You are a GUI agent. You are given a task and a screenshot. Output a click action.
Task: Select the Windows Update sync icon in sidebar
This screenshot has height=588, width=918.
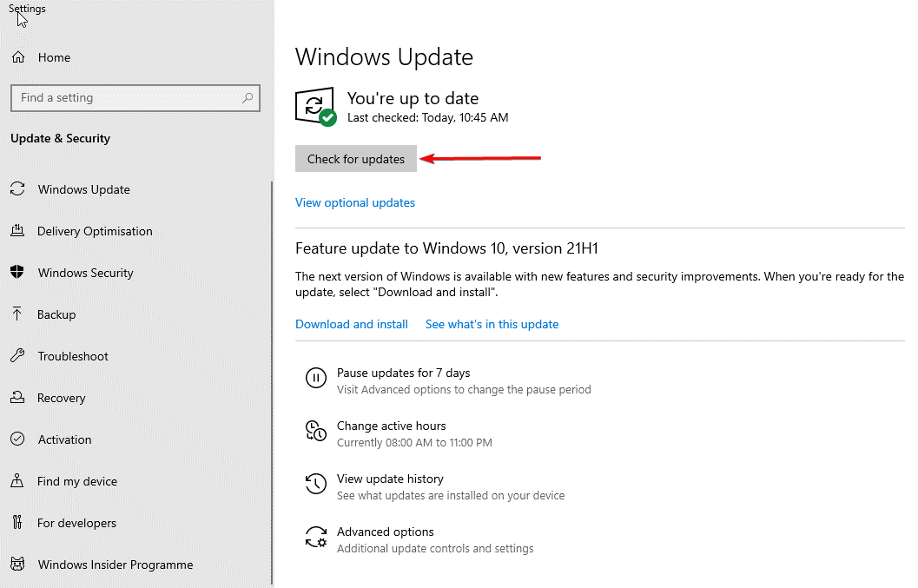18,189
